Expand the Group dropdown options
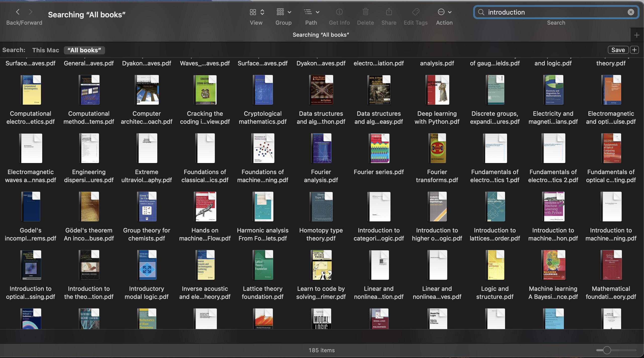Viewport: 644px width, 358px height. point(289,12)
